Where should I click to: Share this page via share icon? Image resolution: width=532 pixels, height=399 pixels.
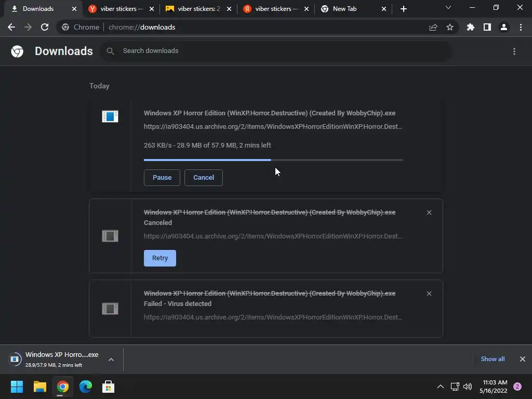[433, 27]
